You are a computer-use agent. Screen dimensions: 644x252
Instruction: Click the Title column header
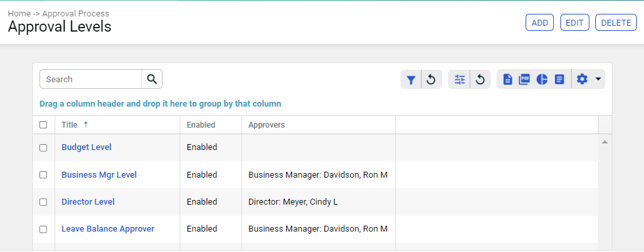(x=118, y=125)
